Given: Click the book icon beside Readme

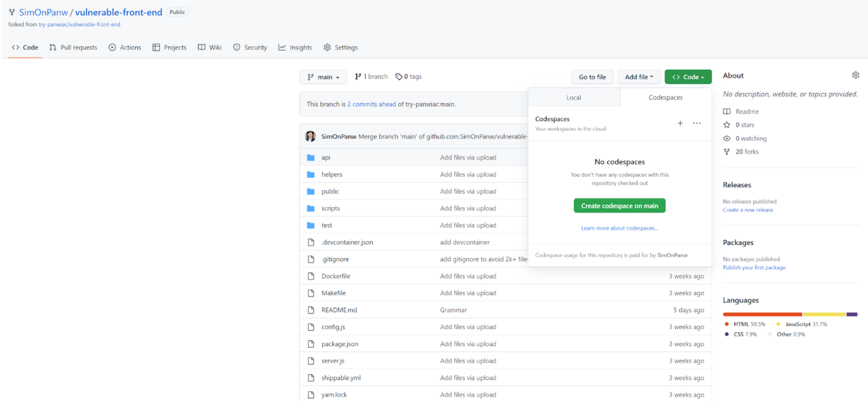Looking at the screenshot, I should point(727,112).
